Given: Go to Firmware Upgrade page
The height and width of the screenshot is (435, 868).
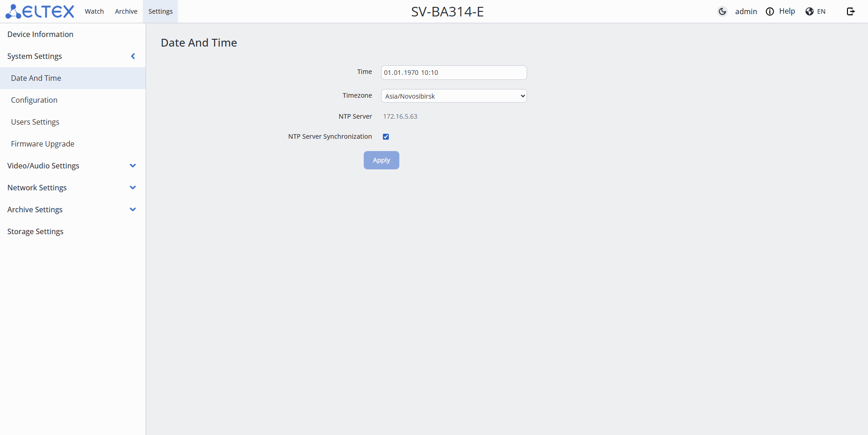Looking at the screenshot, I should coord(42,144).
